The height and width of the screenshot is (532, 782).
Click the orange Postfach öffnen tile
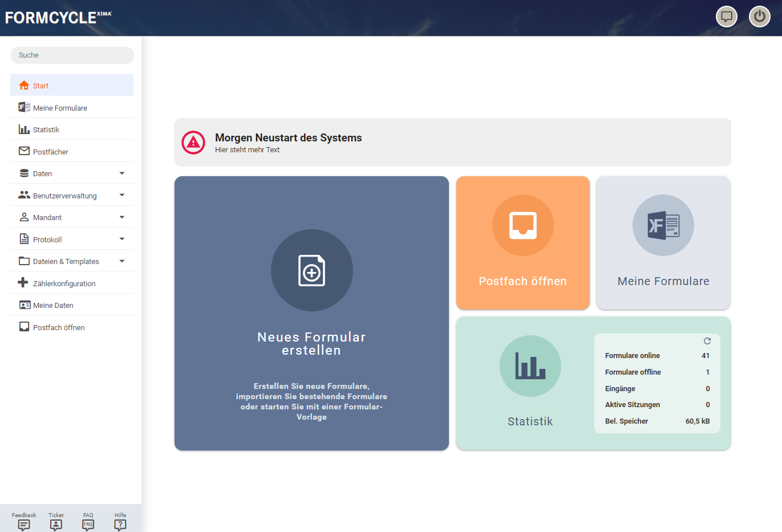click(522, 243)
